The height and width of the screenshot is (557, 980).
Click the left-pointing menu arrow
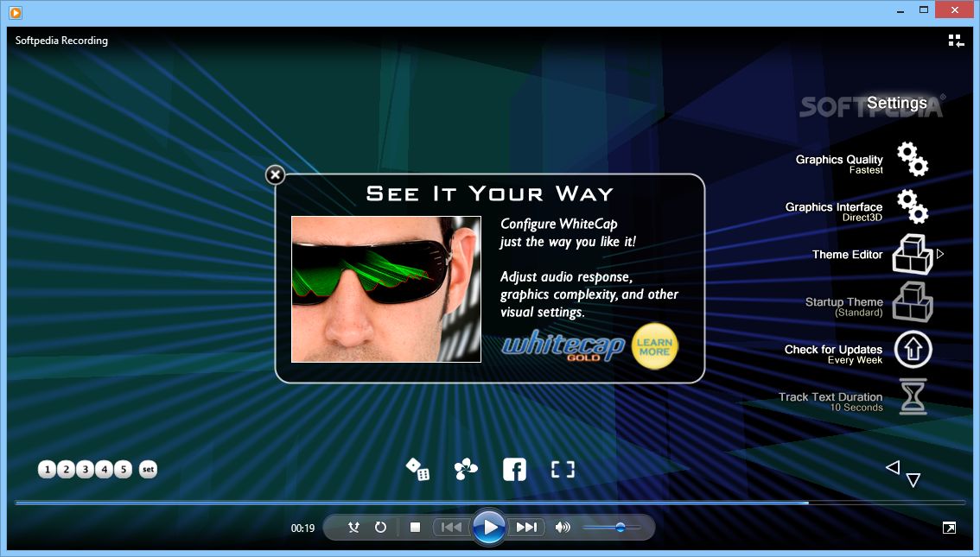[x=893, y=467]
